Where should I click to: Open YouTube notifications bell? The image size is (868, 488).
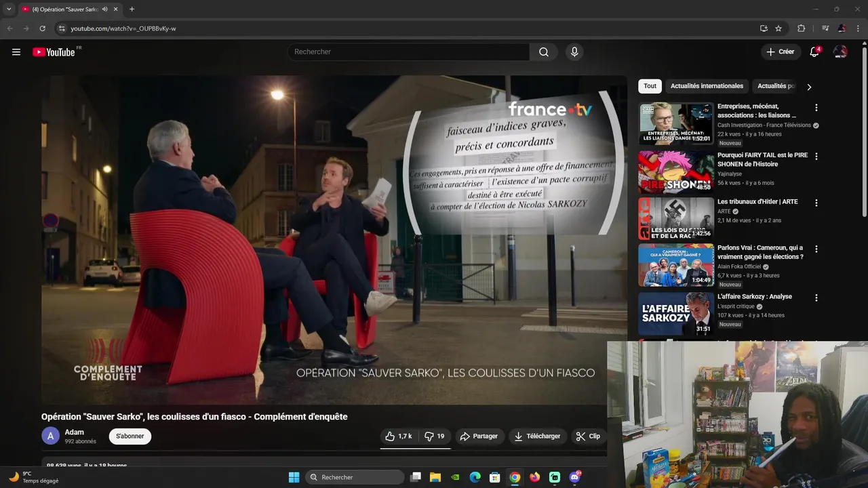[x=814, y=52]
